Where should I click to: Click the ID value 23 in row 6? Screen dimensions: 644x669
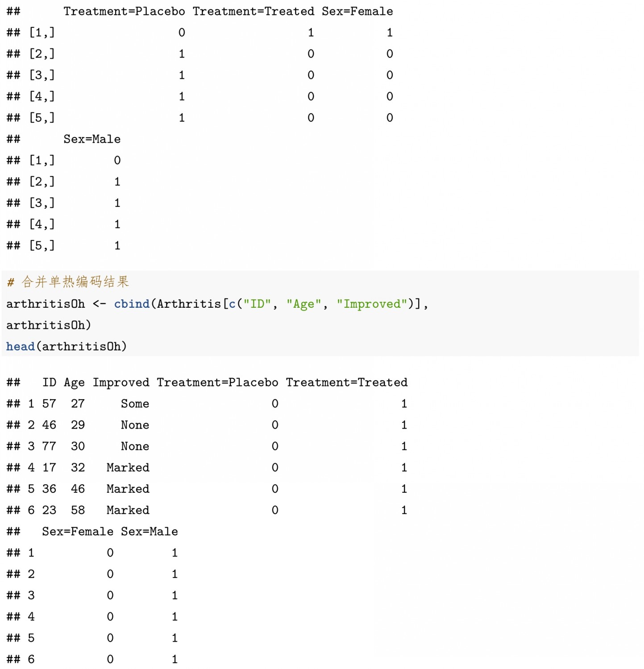click(x=49, y=510)
